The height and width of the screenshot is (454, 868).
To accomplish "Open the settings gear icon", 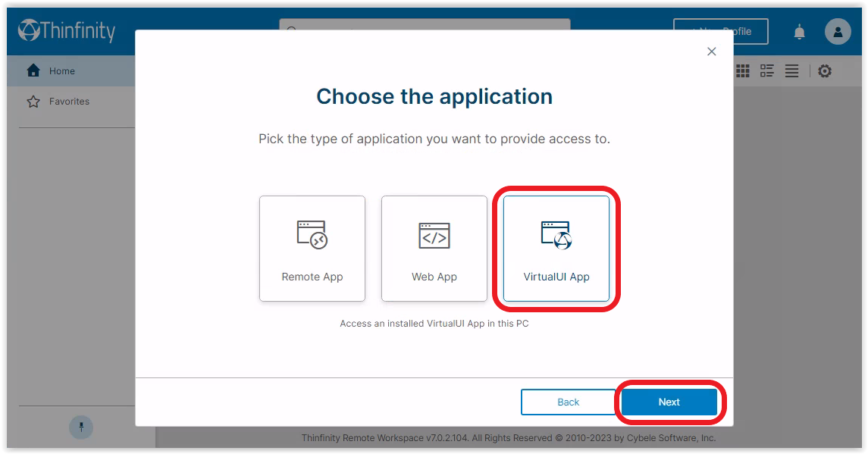I will pos(825,71).
